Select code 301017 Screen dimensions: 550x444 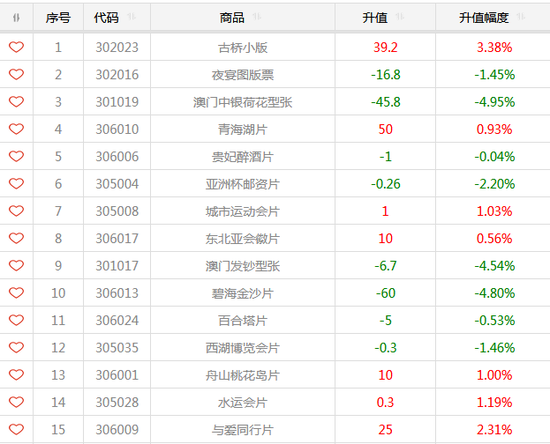[117, 266]
